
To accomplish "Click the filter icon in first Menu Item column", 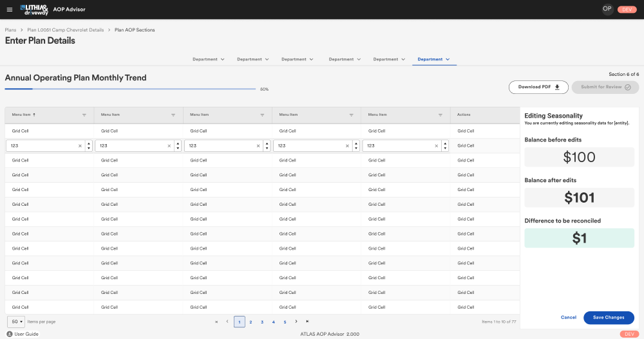I will pos(84,115).
